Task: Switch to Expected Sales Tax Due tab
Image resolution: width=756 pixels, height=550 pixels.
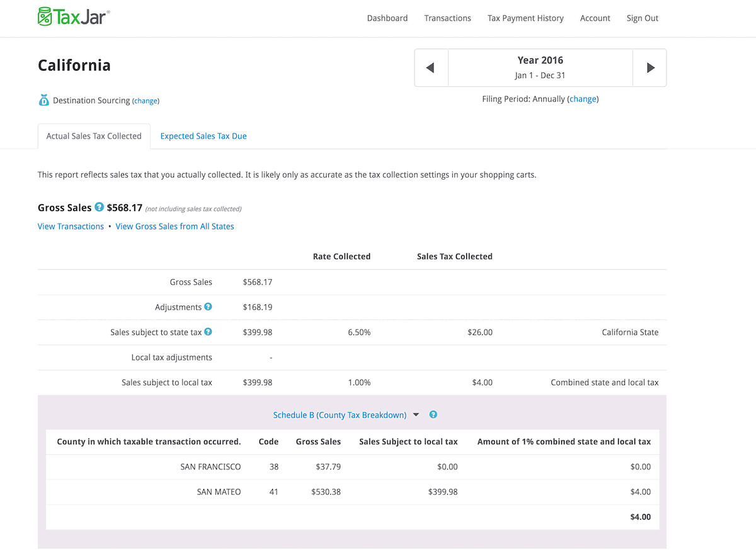Action: [x=203, y=136]
